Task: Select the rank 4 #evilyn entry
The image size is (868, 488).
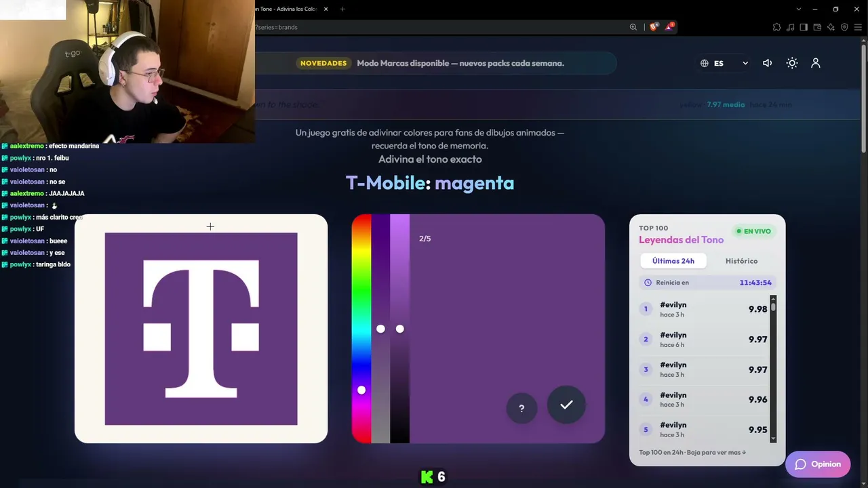Action: [704, 399]
